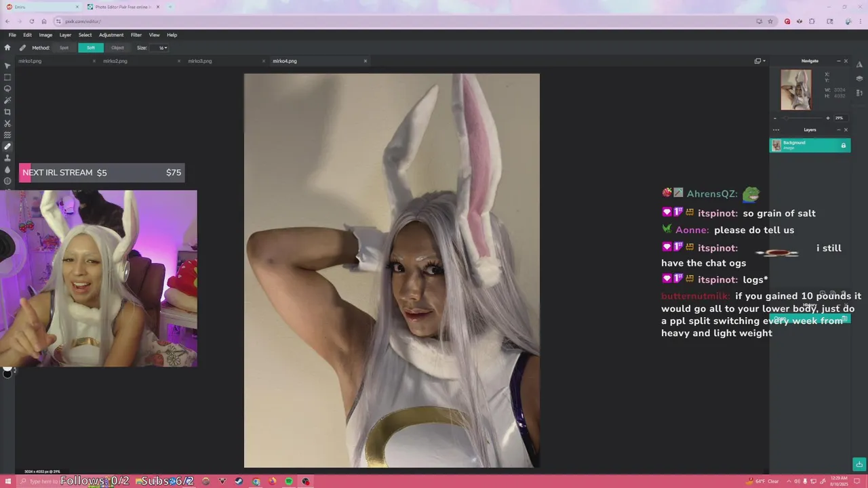Click the bottom right sidebar panel icon

click(859, 93)
